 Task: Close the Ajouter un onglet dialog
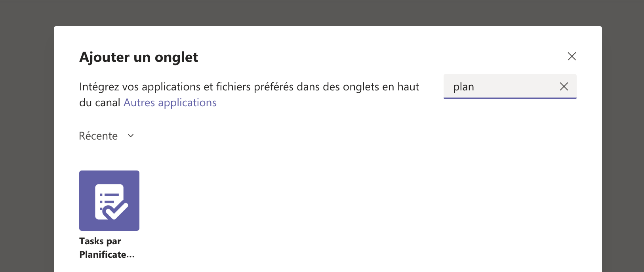click(x=572, y=56)
